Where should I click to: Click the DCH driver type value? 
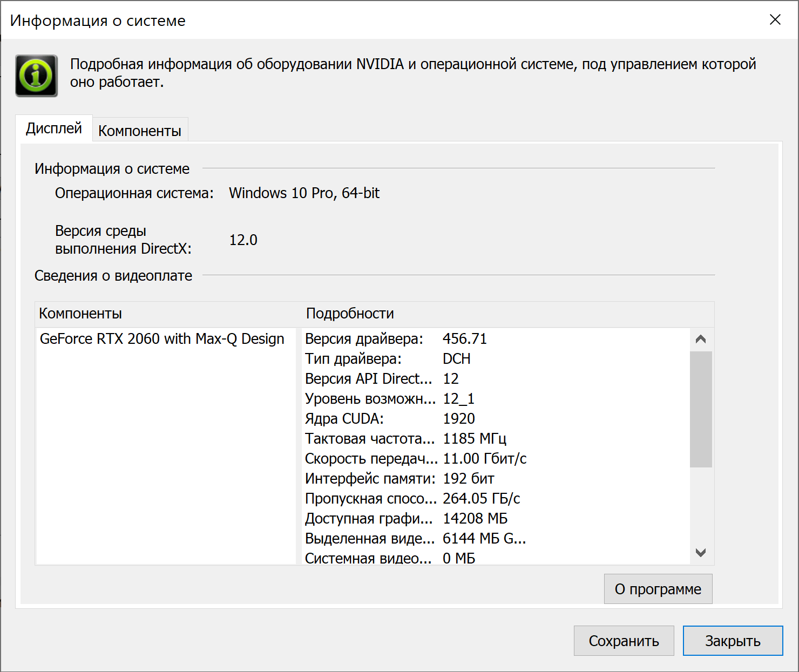[457, 359]
